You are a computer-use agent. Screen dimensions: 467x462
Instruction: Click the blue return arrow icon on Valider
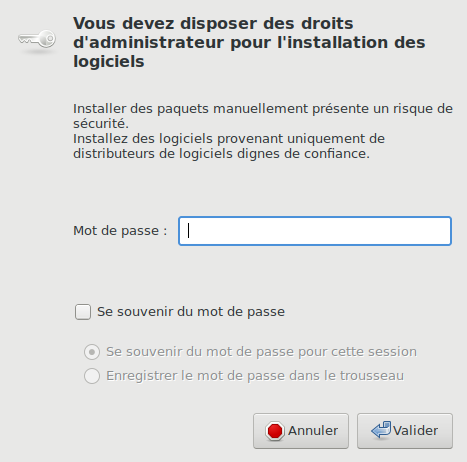click(x=381, y=430)
